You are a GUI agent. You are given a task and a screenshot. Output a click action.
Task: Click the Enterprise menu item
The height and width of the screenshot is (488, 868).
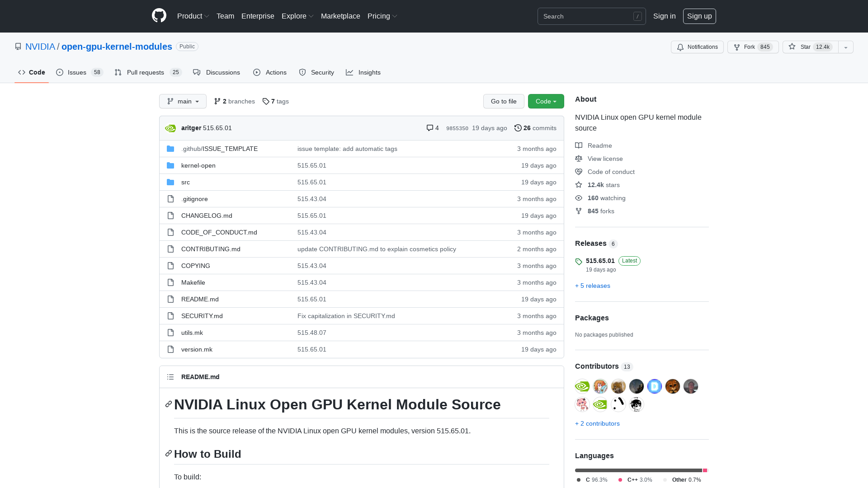(x=258, y=16)
